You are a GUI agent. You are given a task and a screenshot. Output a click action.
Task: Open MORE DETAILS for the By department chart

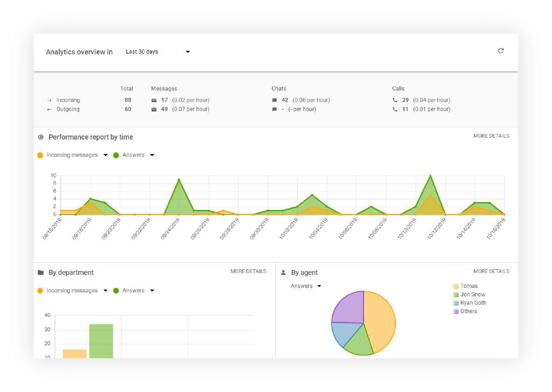pyautogui.click(x=248, y=271)
